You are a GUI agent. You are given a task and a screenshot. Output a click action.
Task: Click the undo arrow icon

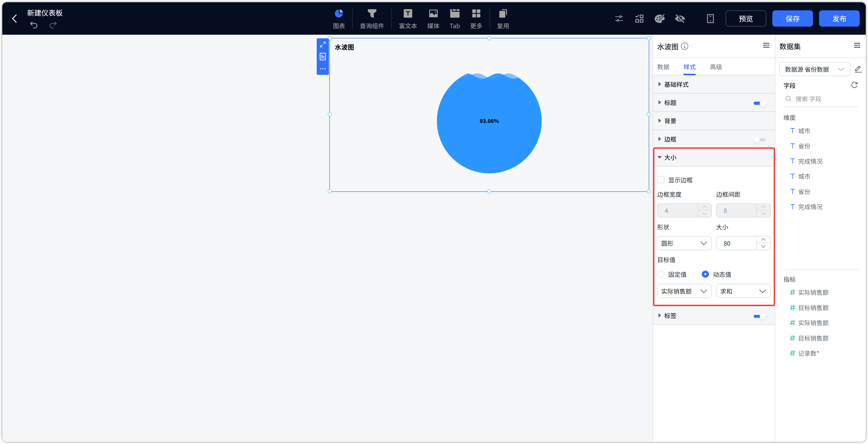pyautogui.click(x=34, y=25)
